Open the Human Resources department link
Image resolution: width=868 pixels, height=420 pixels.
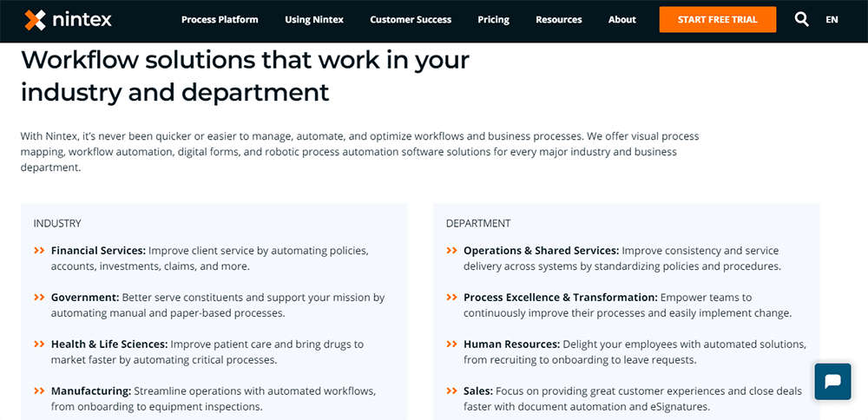(512, 345)
